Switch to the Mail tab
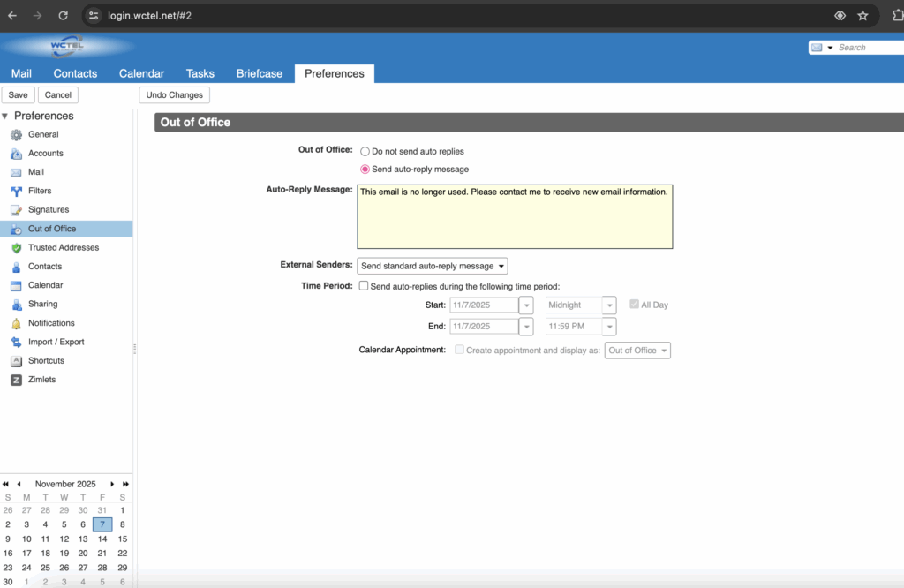 click(x=21, y=74)
